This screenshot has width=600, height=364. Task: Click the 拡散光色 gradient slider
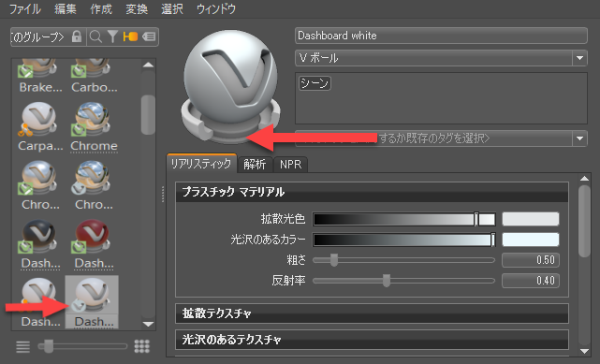(x=404, y=219)
